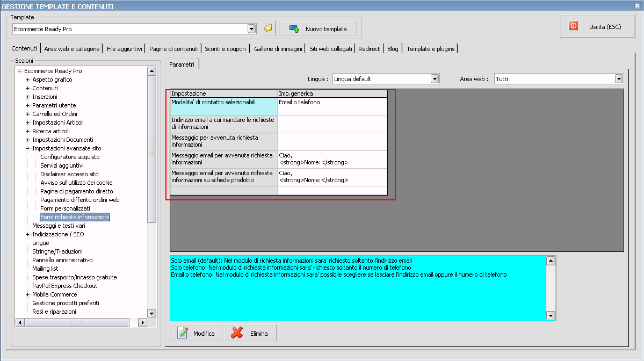Click the Elimina button
This screenshot has height=361, width=644.
pos(250,333)
